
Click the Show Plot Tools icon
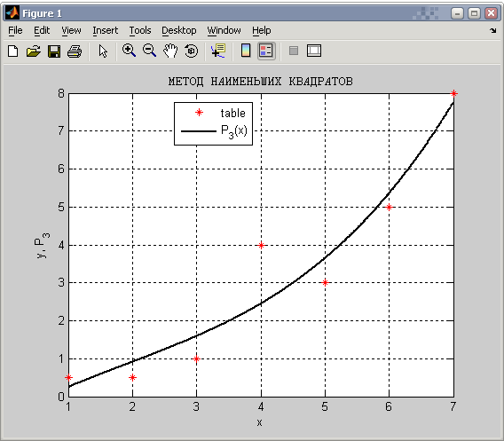click(314, 51)
